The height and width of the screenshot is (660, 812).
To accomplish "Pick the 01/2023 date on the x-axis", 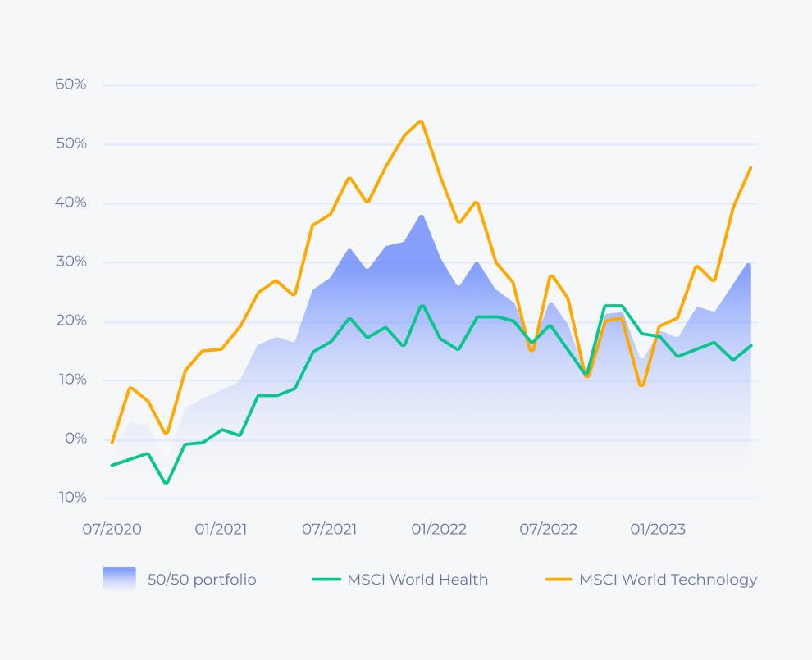I will click(x=658, y=529).
